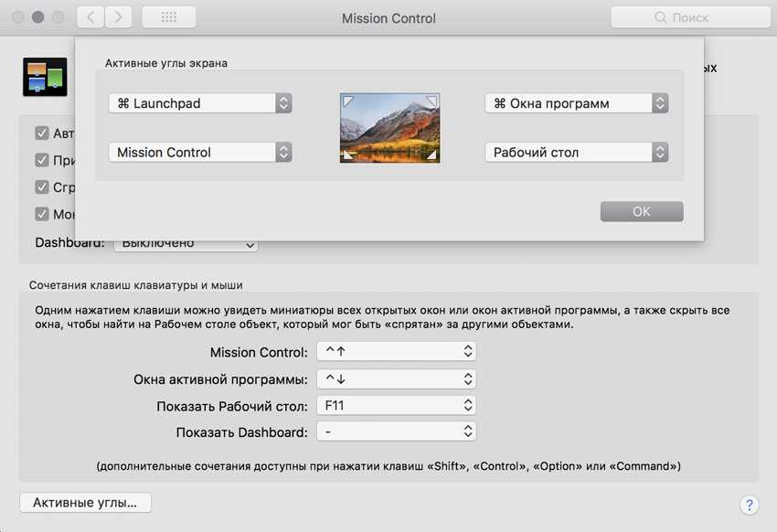Viewport: 777px width, 532px height.
Task: Toggle the fourth checkbox starting with "Мон"
Action: (x=42, y=214)
